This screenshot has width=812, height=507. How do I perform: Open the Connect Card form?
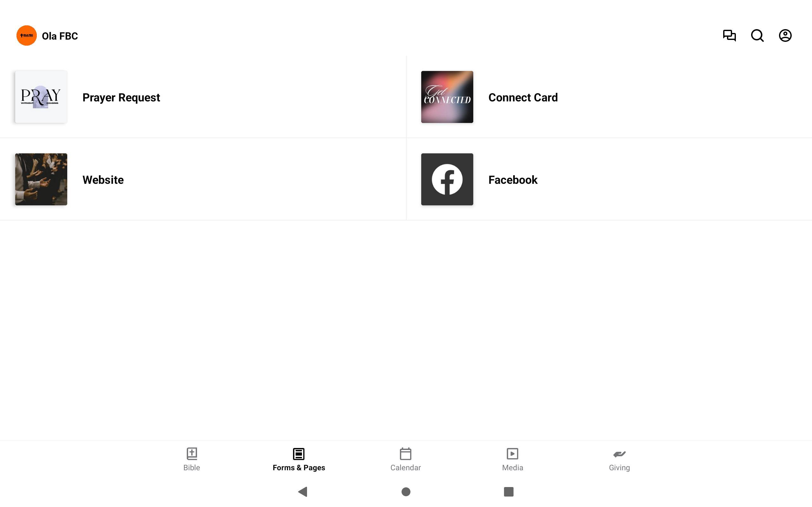(609, 97)
